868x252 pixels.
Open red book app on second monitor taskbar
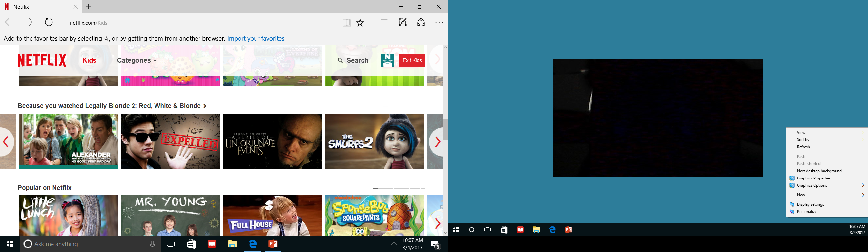520,230
